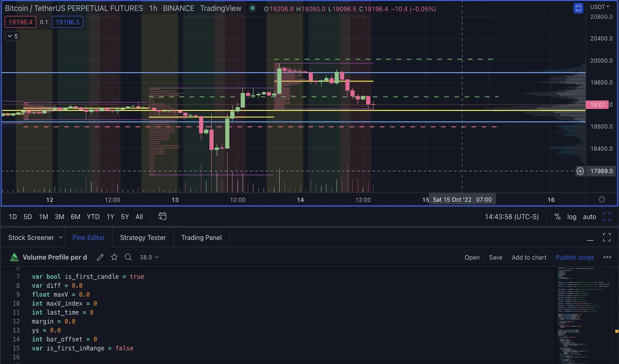Image resolution: width=619 pixels, height=364 pixels.
Task: Click the pink current price label on the scale
Action: (x=597, y=104)
